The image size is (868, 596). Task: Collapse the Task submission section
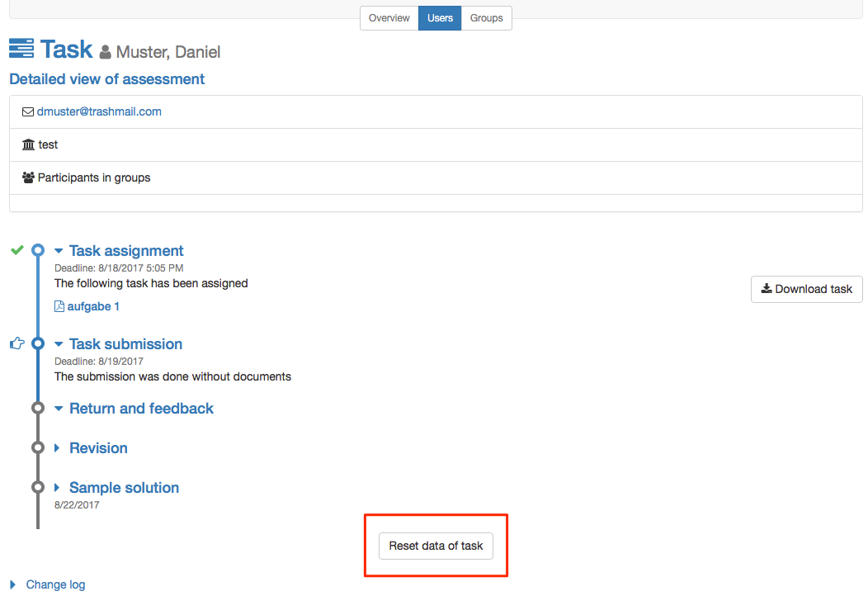(59, 344)
